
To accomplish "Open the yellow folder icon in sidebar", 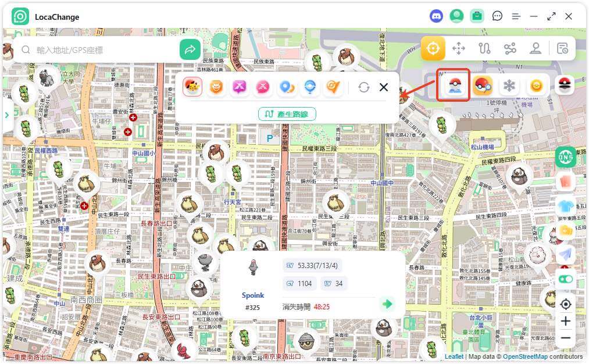I will (565, 230).
